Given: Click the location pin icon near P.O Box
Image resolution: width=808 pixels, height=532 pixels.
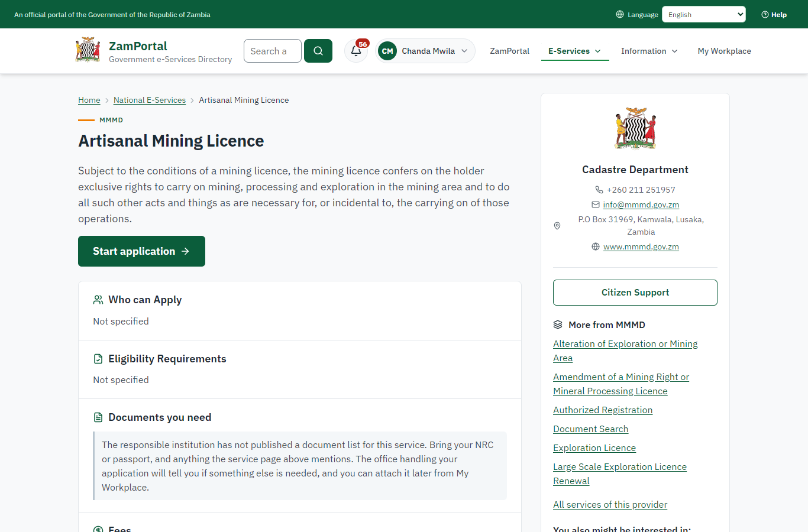Looking at the screenshot, I should pyautogui.click(x=557, y=226).
